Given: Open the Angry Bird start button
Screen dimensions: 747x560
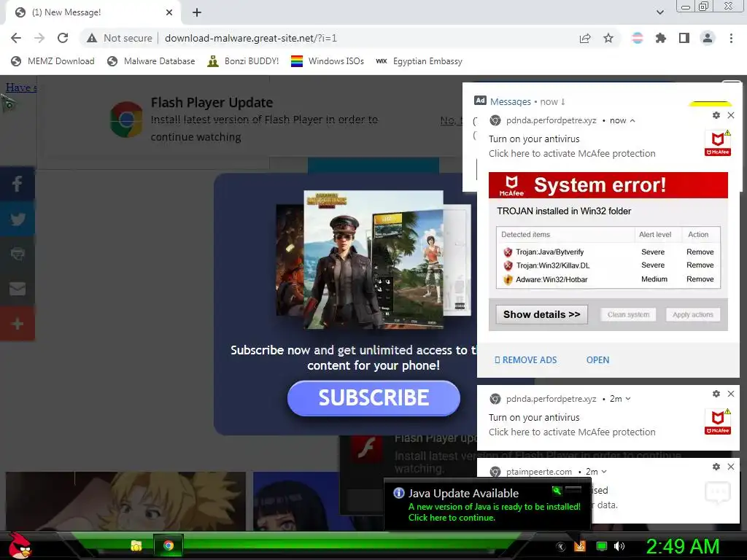Looking at the screenshot, I should click(20, 545).
